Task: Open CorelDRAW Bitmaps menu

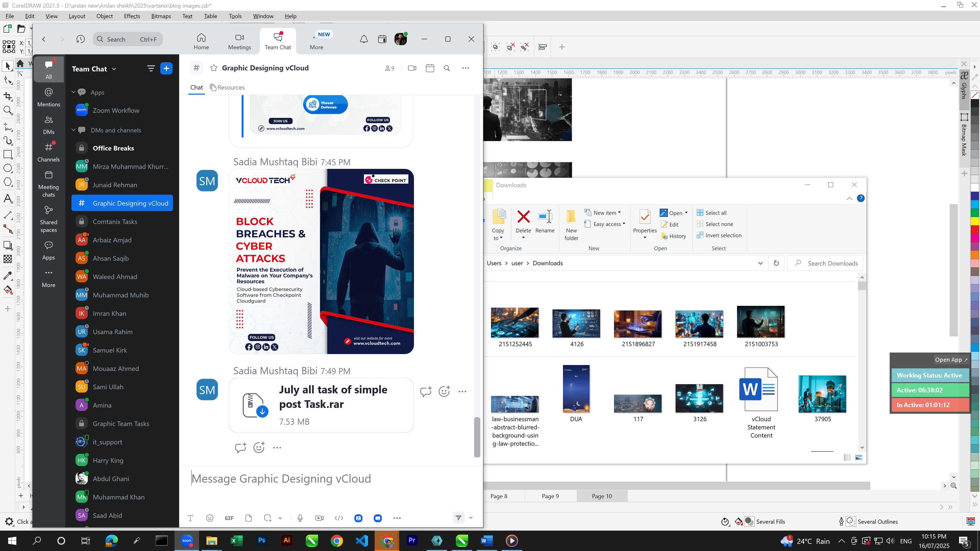Action: point(161,16)
